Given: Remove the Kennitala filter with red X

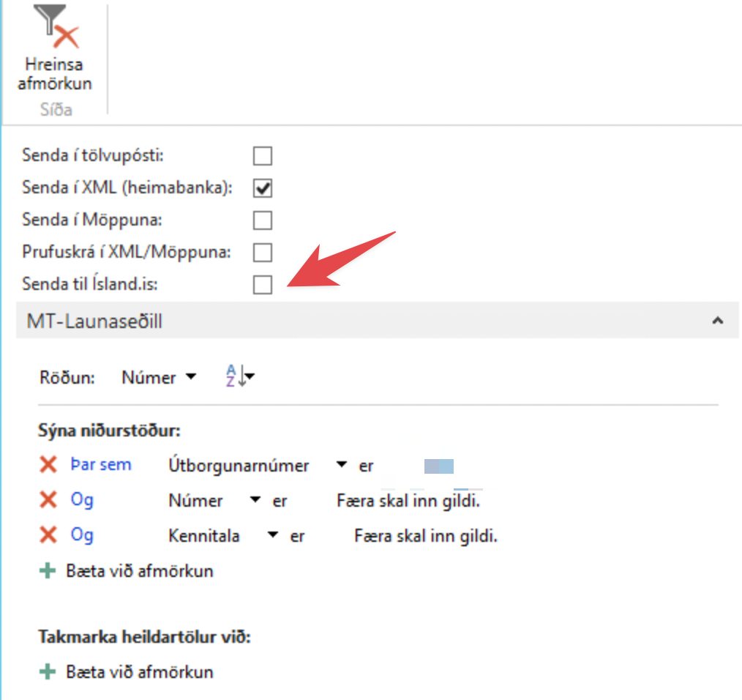Looking at the screenshot, I should (x=48, y=535).
